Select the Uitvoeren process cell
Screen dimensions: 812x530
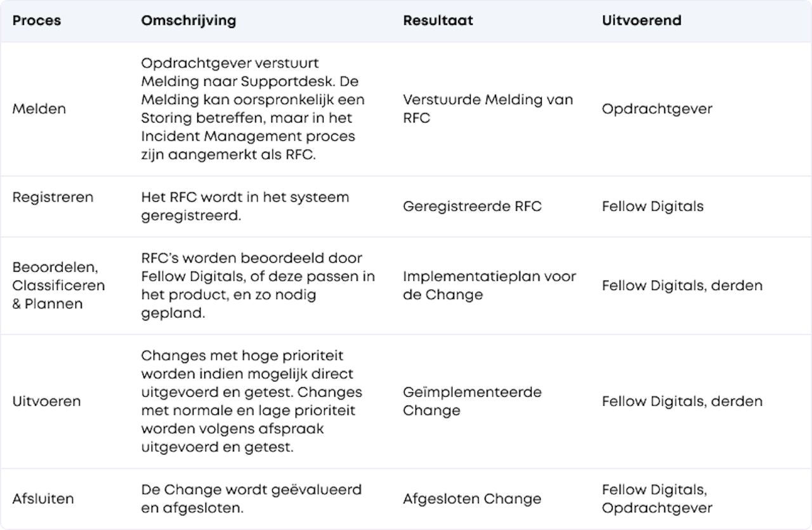point(46,402)
